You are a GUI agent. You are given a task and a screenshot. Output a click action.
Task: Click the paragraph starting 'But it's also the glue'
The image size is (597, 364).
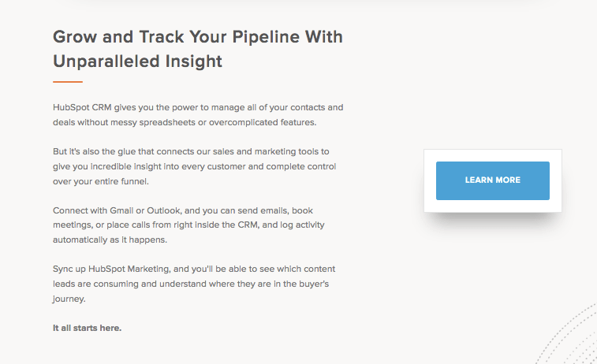[195, 166]
